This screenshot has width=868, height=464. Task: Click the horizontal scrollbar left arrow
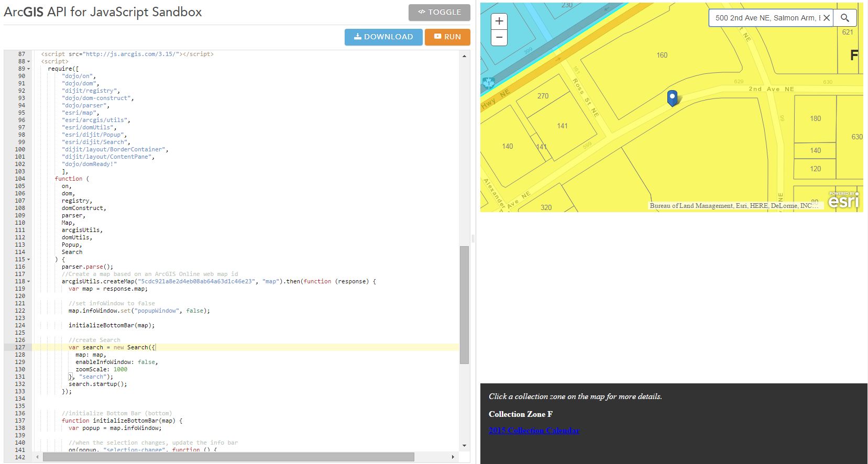(37, 457)
